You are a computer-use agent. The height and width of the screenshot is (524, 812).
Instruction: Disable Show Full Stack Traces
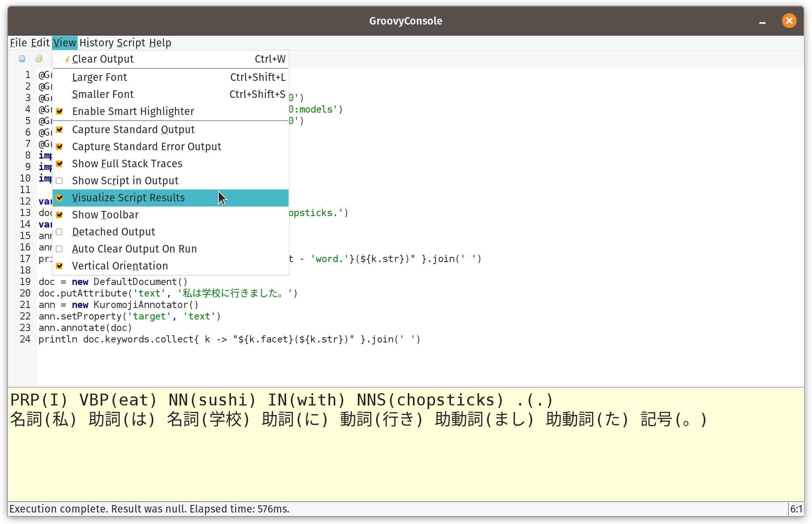pyautogui.click(x=127, y=164)
